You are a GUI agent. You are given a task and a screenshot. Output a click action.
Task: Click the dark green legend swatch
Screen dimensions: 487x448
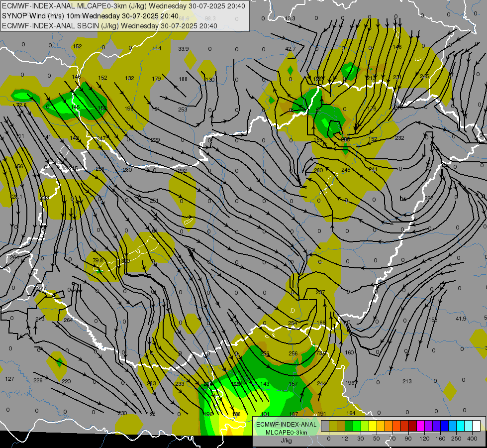(349, 426)
